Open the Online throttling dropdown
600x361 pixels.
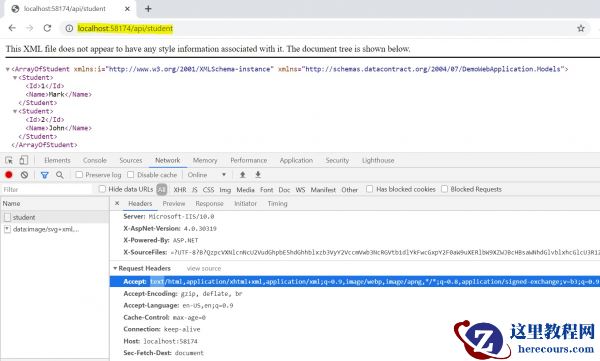point(207,175)
